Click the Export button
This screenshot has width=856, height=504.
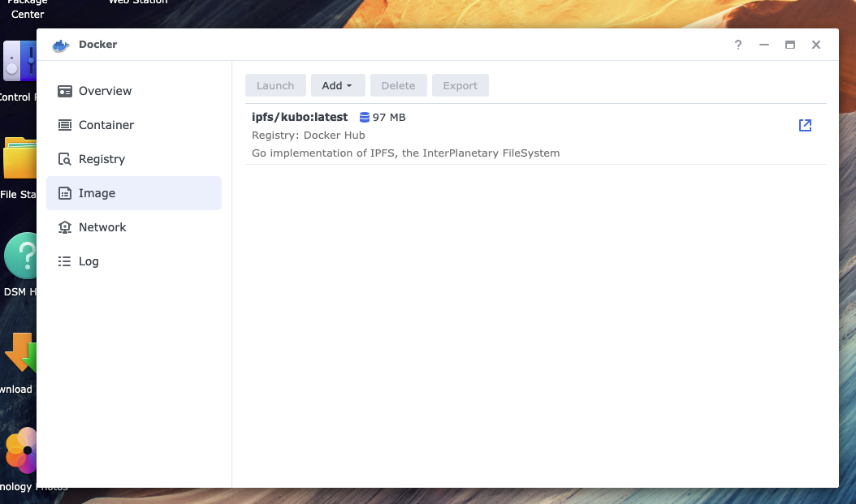point(460,85)
